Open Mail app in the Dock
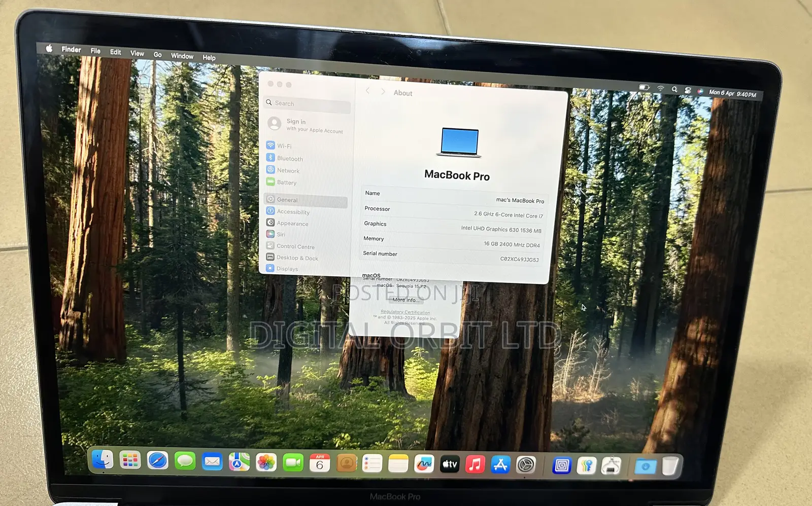Image resolution: width=812 pixels, height=506 pixels. click(x=212, y=461)
